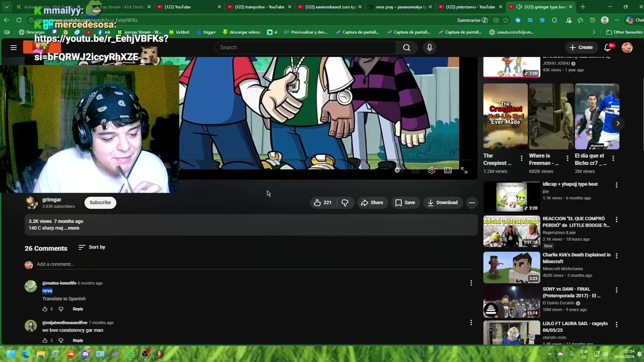Open Other favourites folder

click(x=624, y=32)
